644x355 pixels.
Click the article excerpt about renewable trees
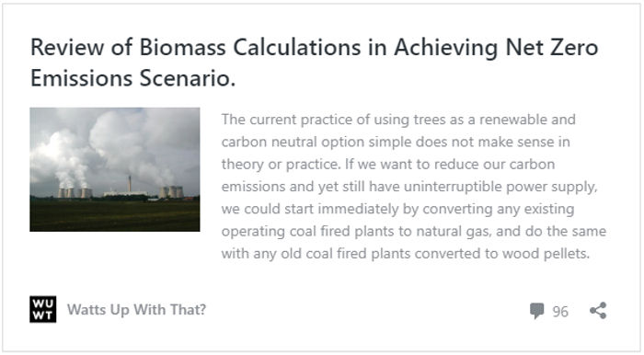(x=414, y=187)
